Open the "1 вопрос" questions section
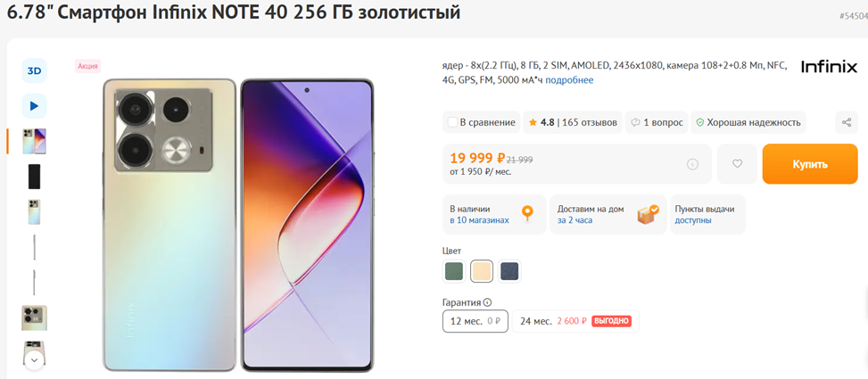Image resolution: width=868 pixels, height=379 pixels. tap(657, 122)
